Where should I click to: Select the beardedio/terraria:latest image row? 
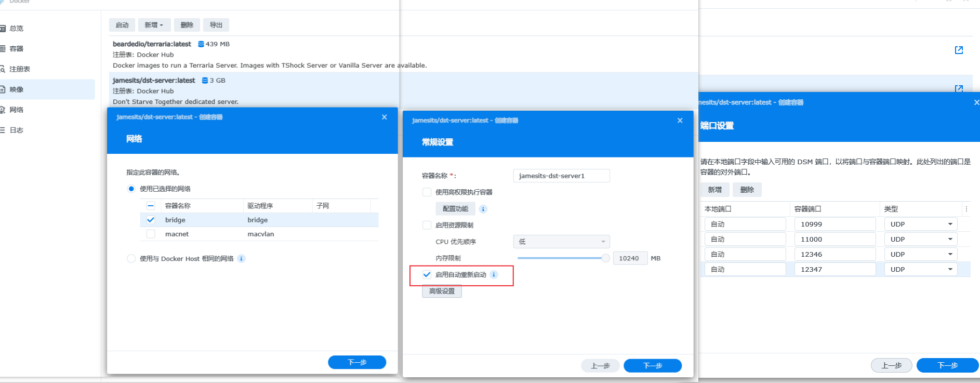(x=403, y=54)
